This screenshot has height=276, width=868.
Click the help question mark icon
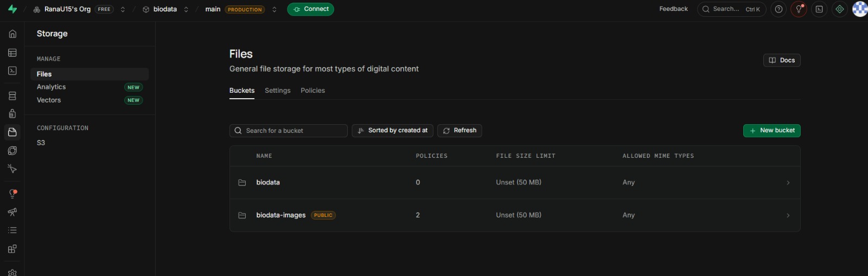(x=778, y=9)
